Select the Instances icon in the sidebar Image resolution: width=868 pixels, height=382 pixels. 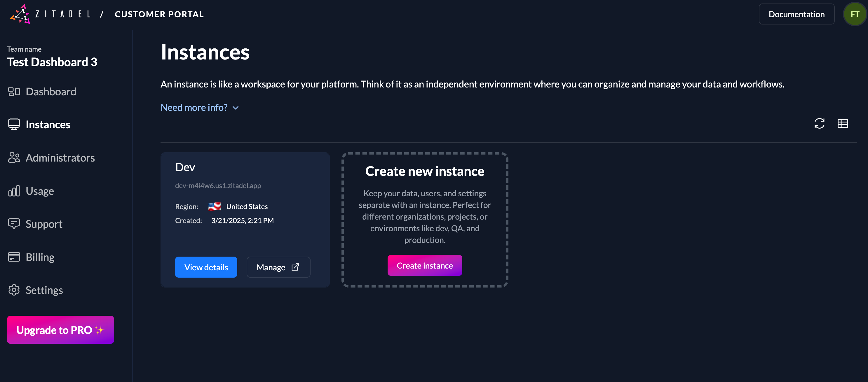[13, 124]
